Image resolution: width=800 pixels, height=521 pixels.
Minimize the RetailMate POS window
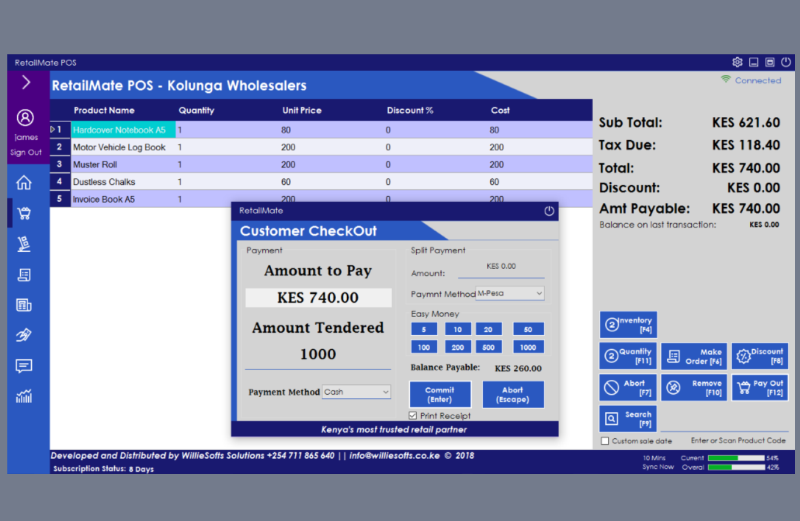754,62
